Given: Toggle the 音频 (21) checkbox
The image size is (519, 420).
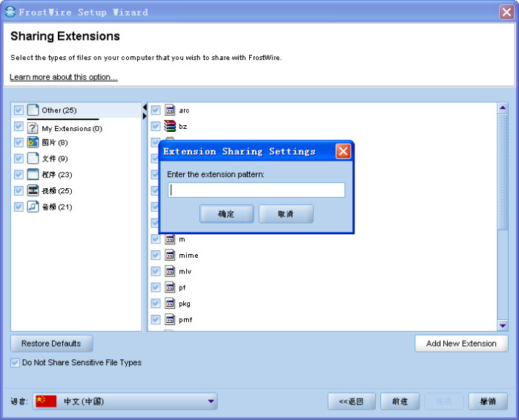Looking at the screenshot, I should click(19, 207).
